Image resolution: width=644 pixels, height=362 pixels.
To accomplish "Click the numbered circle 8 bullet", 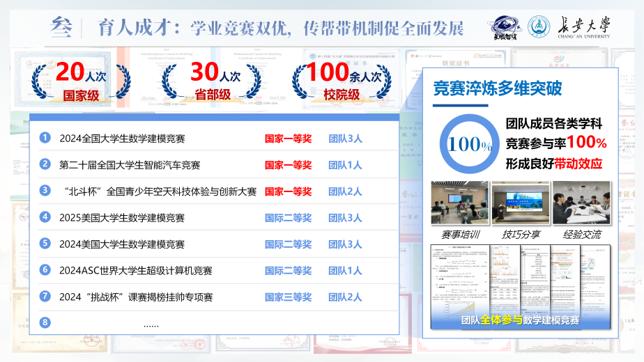I will pos(45,322).
